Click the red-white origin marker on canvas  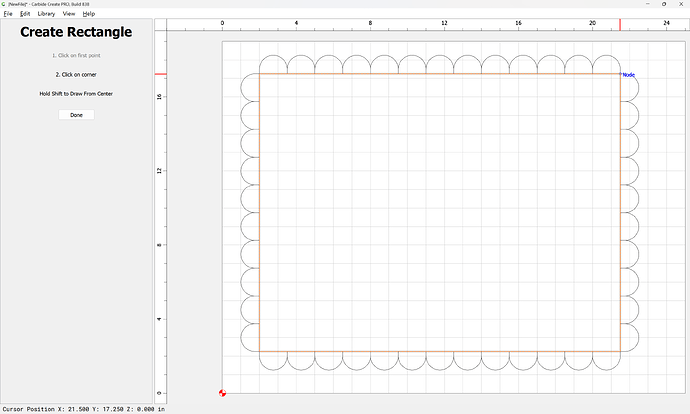point(222,392)
